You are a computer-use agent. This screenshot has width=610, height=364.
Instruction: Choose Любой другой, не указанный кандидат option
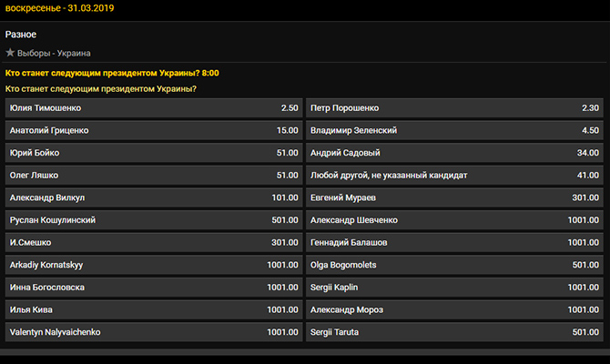454,175
